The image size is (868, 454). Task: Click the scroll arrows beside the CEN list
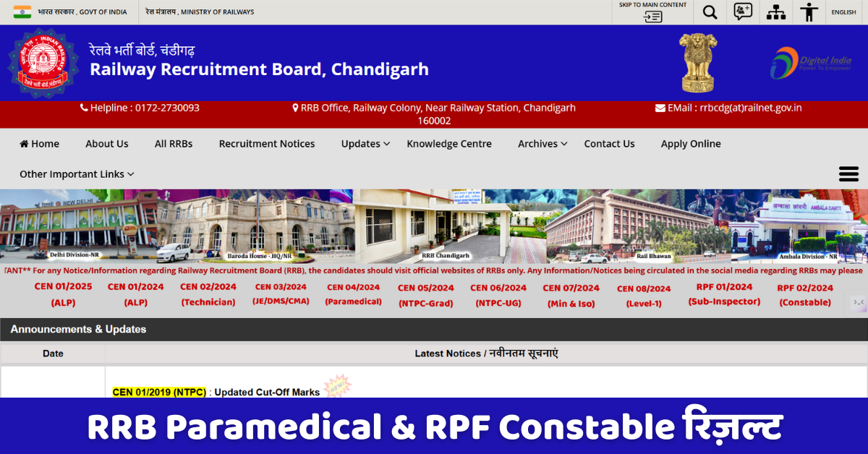coord(859,302)
